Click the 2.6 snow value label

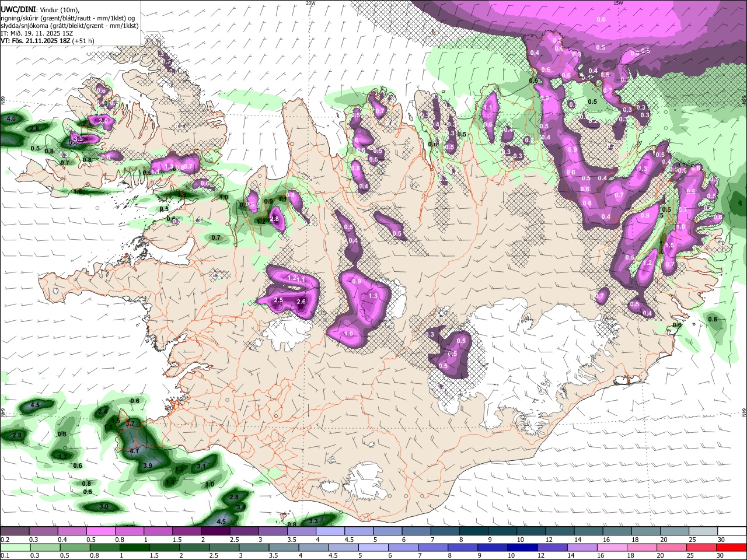[301, 302]
